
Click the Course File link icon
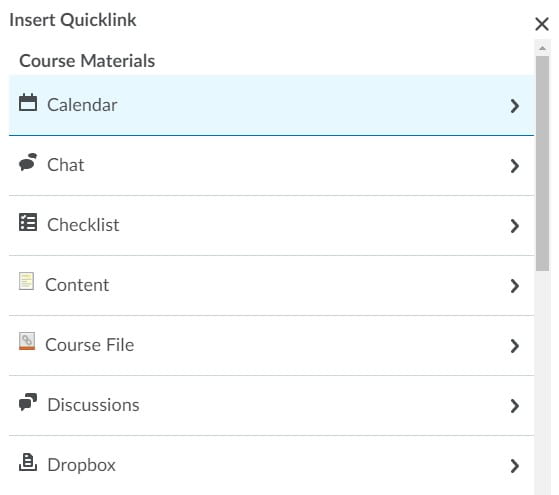tap(27, 341)
